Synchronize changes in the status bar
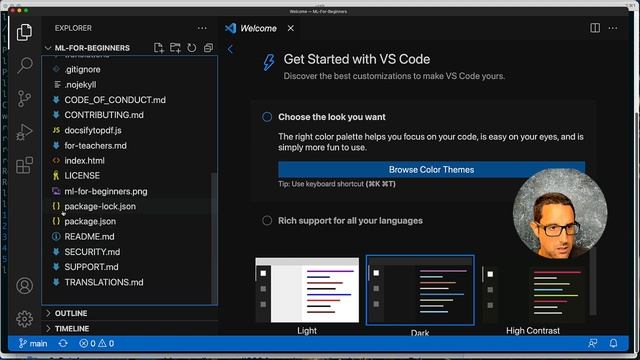The image size is (640, 360). 63,344
